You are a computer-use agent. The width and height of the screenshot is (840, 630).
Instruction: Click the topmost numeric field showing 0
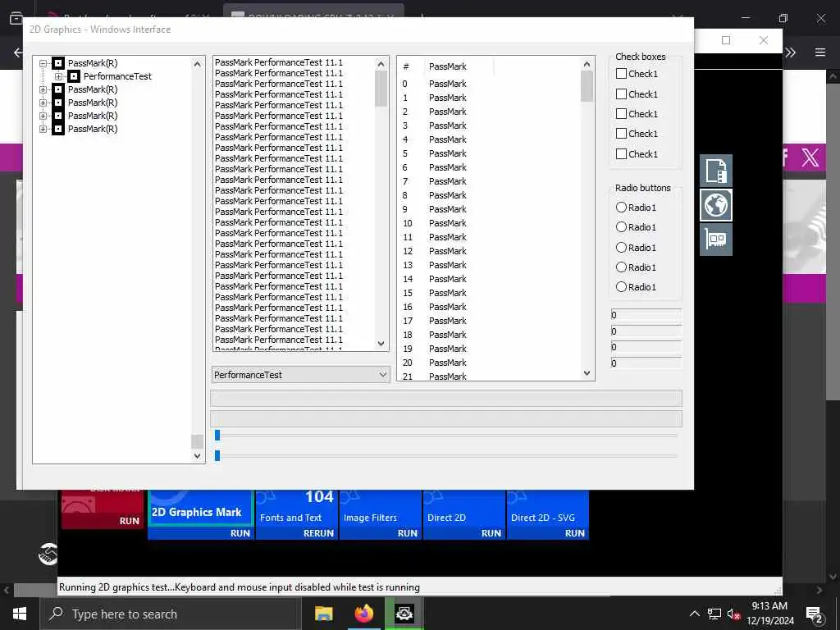[x=646, y=315]
